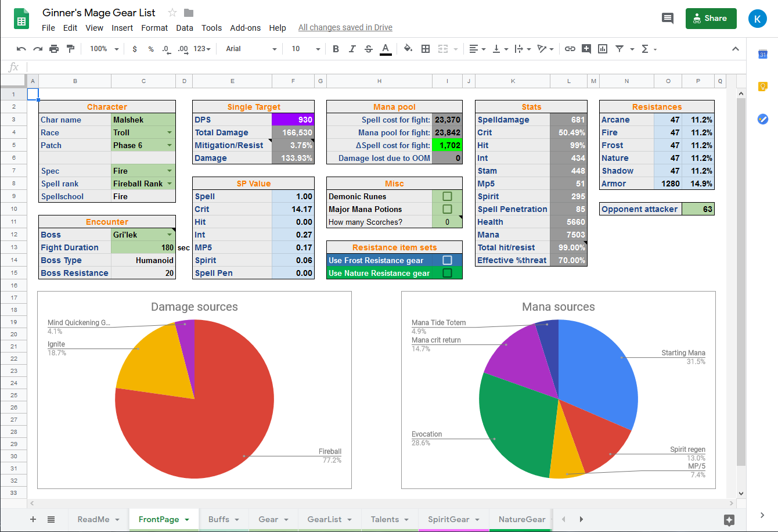
Task: Open Google Tasks side panel
Action: [x=763, y=119]
